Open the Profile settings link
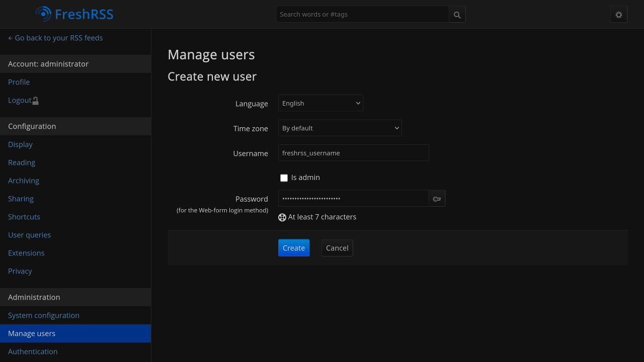Image resolution: width=644 pixels, height=362 pixels. pos(19,82)
